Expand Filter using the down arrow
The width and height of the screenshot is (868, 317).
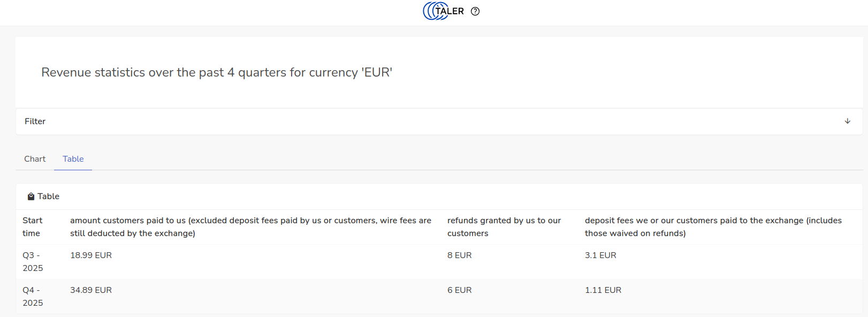point(847,121)
